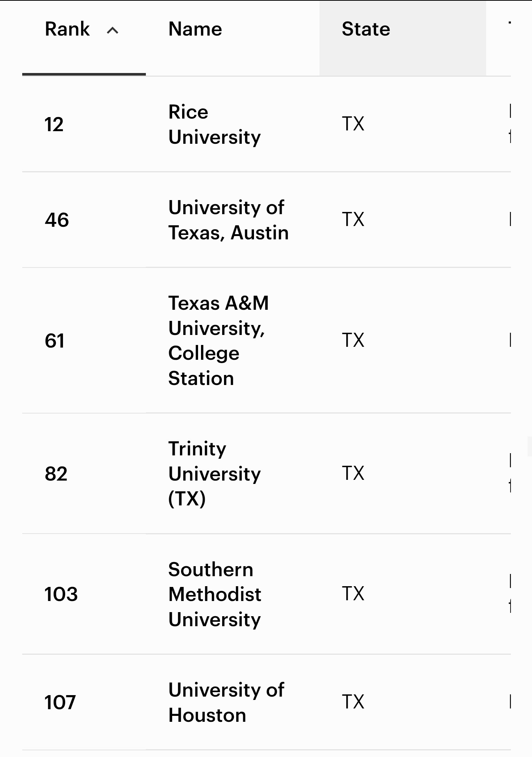Click rank number 103
Image resolution: width=532 pixels, height=757 pixels.
[x=61, y=594]
